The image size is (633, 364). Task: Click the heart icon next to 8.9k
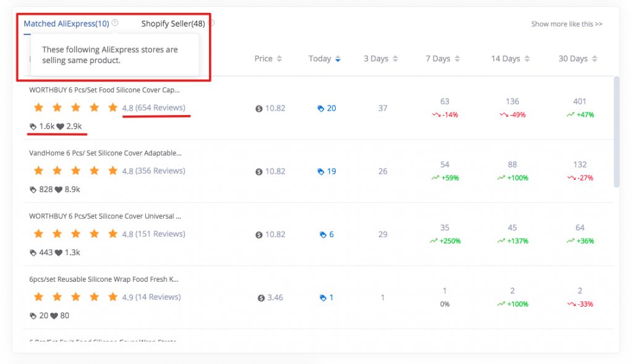(x=59, y=190)
